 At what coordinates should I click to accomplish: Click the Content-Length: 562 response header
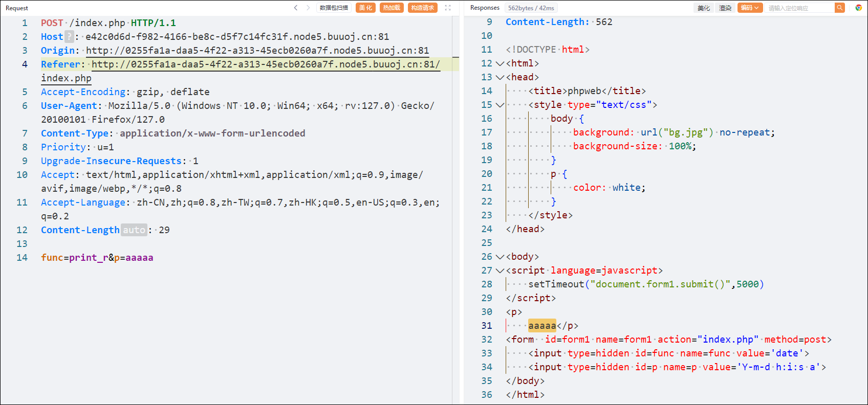pyautogui.click(x=559, y=22)
